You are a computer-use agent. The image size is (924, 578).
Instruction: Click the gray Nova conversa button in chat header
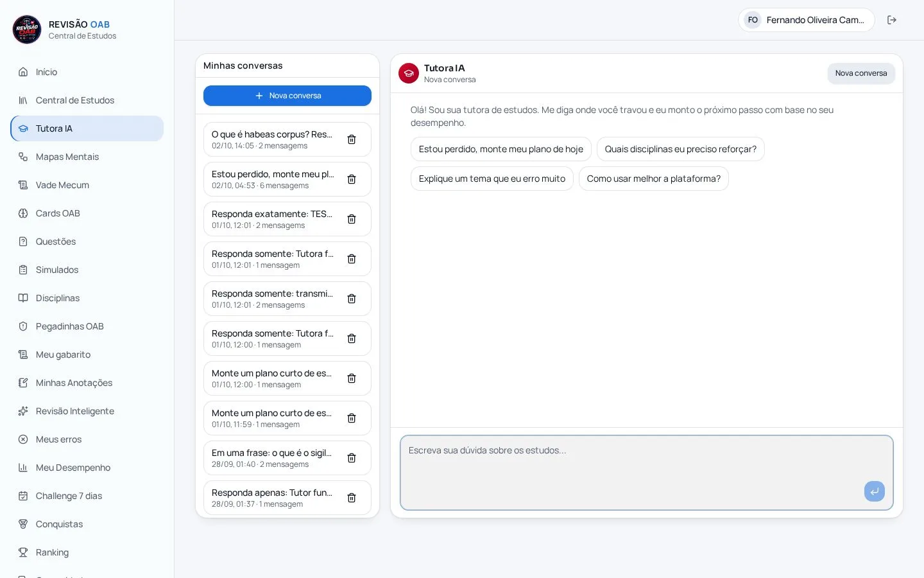[861, 73]
